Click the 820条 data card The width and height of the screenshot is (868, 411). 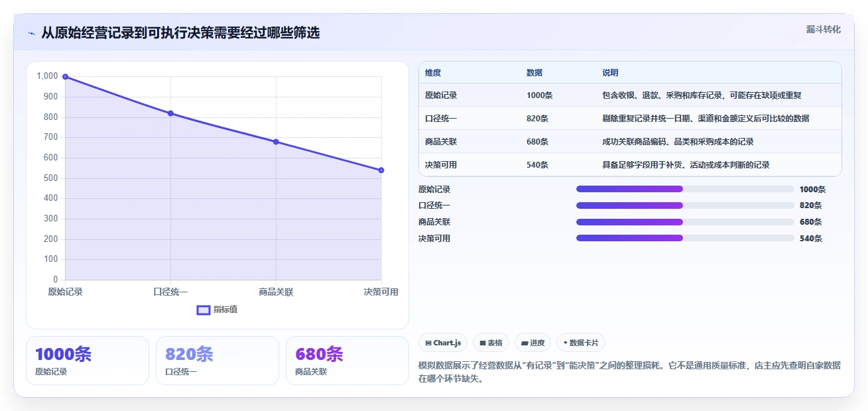pos(217,361)
